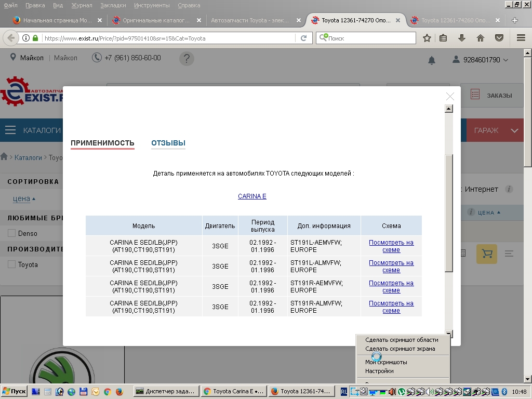
Task: Open the Firefox hamburger menu
Action: coord(521,38)
